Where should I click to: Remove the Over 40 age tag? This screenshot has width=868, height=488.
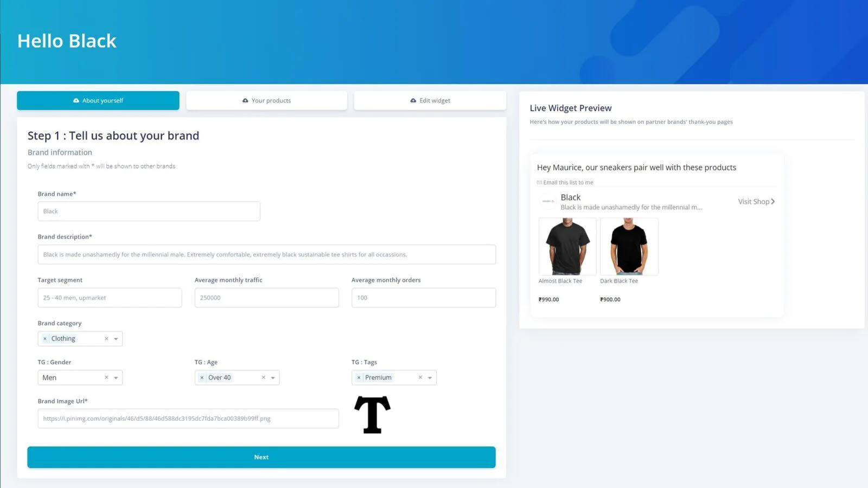pos(202,378)
